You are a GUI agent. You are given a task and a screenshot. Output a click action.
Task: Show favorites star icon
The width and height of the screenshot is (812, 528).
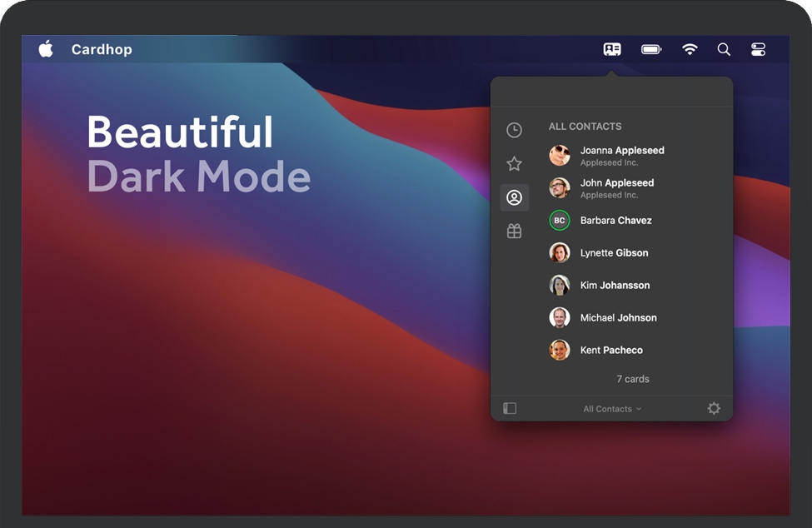(x=514, y=163)
